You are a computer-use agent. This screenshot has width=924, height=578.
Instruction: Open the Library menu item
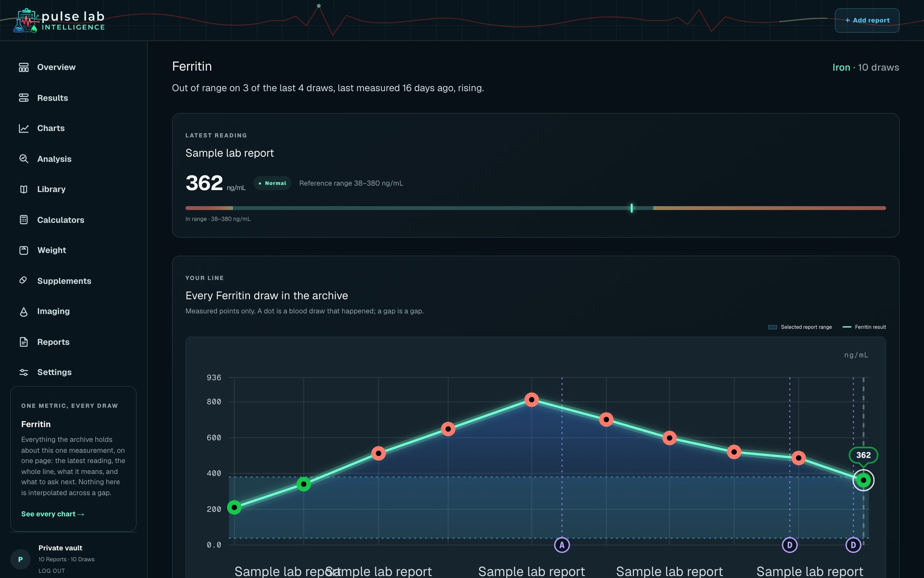51,189
